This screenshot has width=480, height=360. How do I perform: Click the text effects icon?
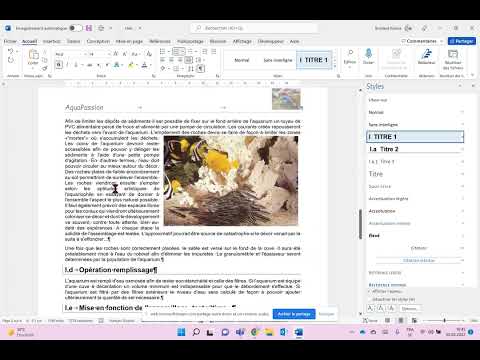(117, 65)
